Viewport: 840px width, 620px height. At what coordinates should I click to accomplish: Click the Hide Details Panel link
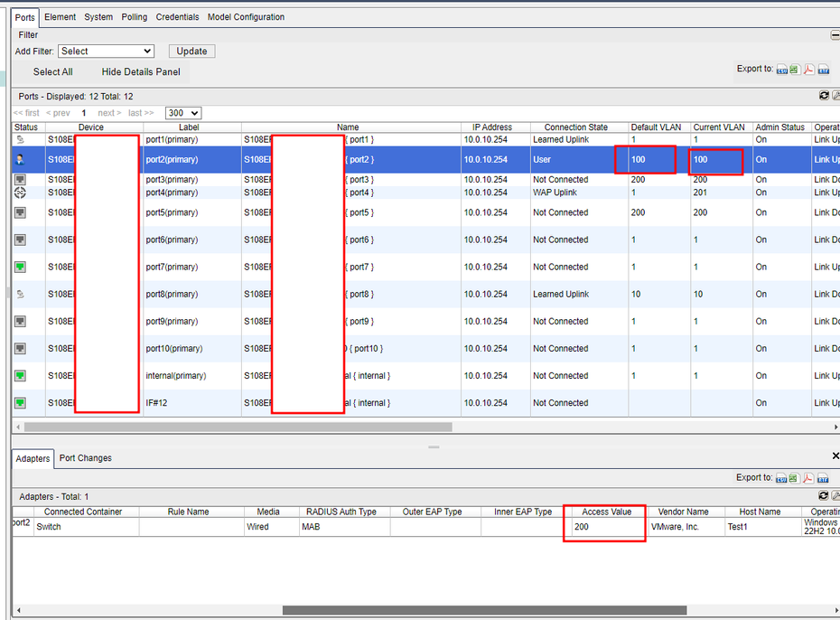141,72
